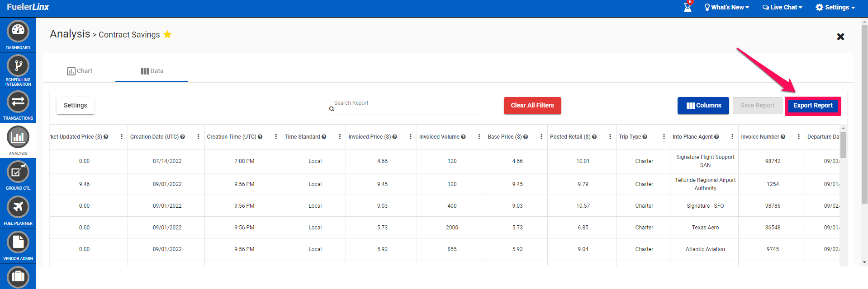Click invoiced volume 2000 cell
This screenshot has width=868, height=289.
(x=452, y=228)
